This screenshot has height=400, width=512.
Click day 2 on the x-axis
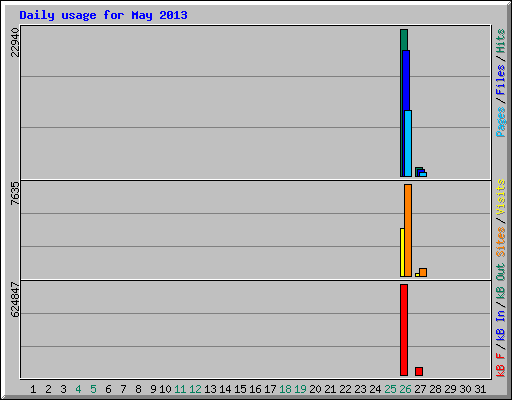[x=48, y=389]
